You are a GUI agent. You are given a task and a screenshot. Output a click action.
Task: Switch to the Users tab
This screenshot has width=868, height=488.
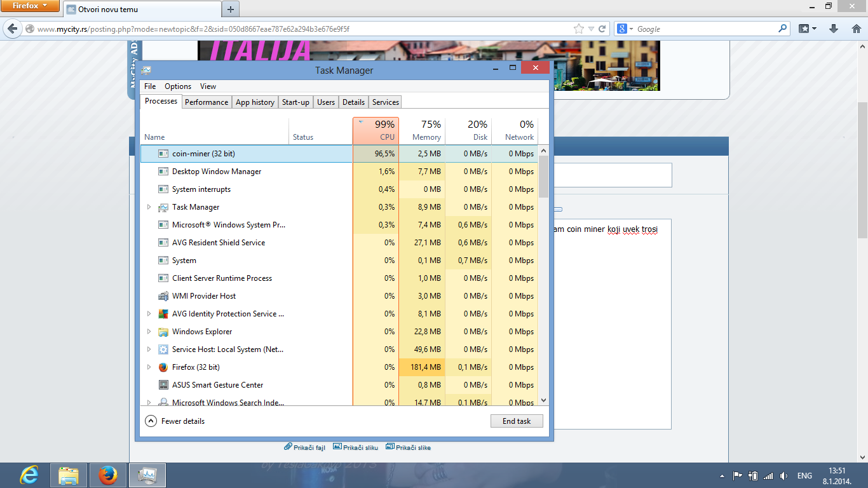click(x=326, y=102)
